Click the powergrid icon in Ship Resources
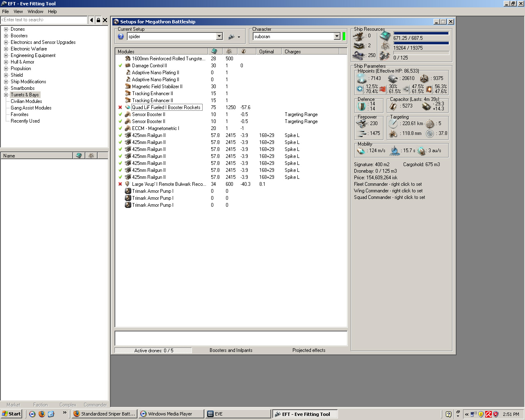525x420 pixels. (x=385, y=46)
